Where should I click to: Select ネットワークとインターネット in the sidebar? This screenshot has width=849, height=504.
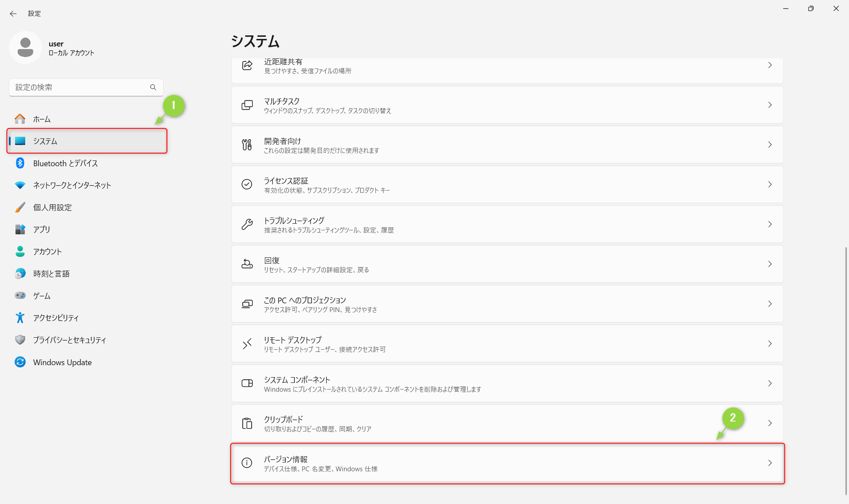coord(72,185)
